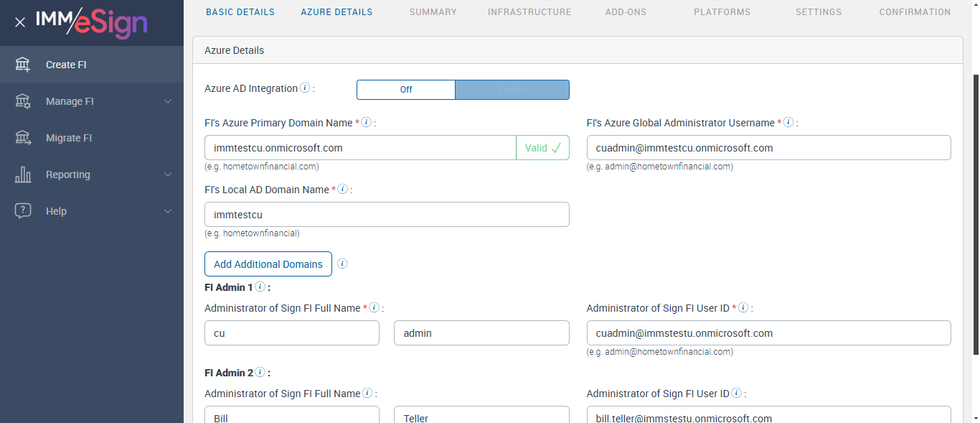980x423 pixels.
Task: Expand the Manage FI menu
Action: pyautogui.click(x=168, y=101)
